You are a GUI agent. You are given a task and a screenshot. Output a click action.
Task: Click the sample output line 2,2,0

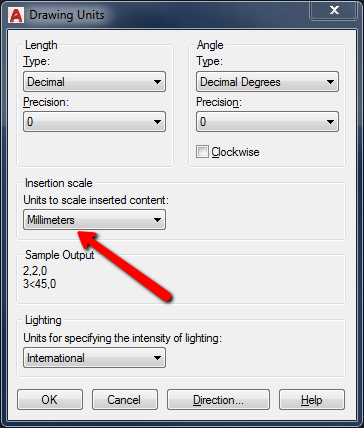pos(35,271)
